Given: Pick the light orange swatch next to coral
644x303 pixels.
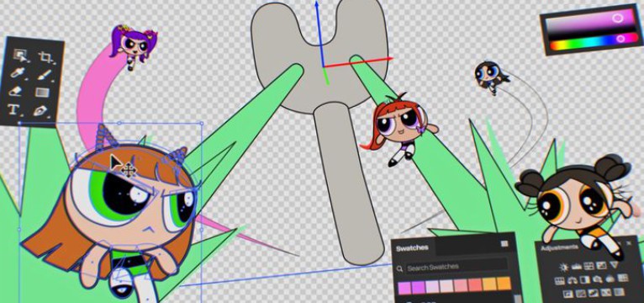Looking at the screenshot, I should [488, 284].
